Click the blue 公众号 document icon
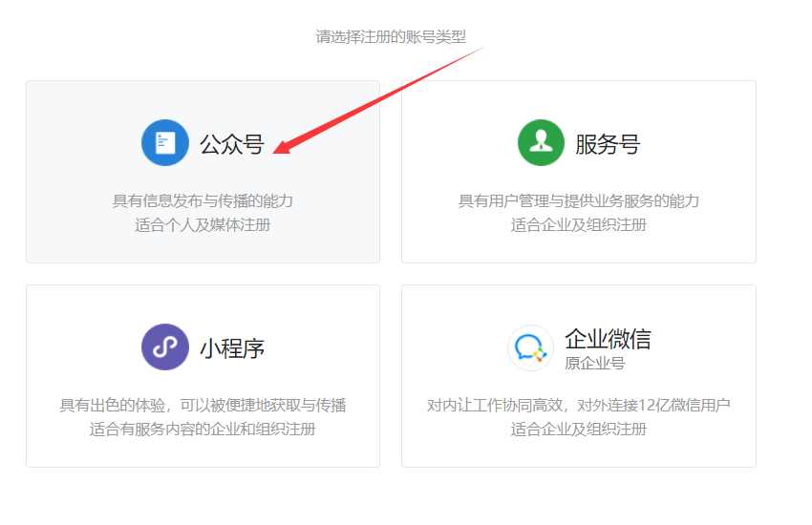This screenshot has width=812, height=525. click(165, 143)
